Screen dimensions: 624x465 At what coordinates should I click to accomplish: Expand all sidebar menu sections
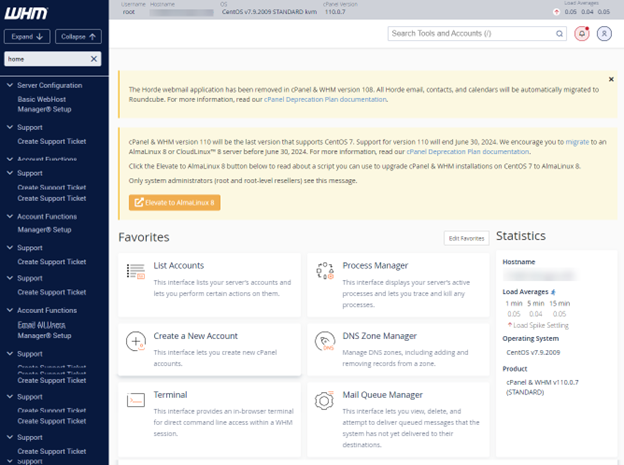click(x=27, y=37)
